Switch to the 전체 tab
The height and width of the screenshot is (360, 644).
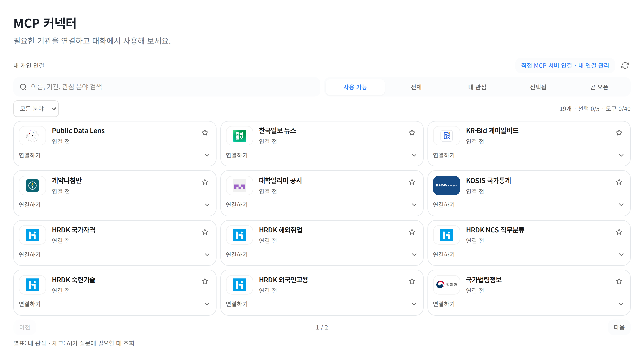(416, 87)
